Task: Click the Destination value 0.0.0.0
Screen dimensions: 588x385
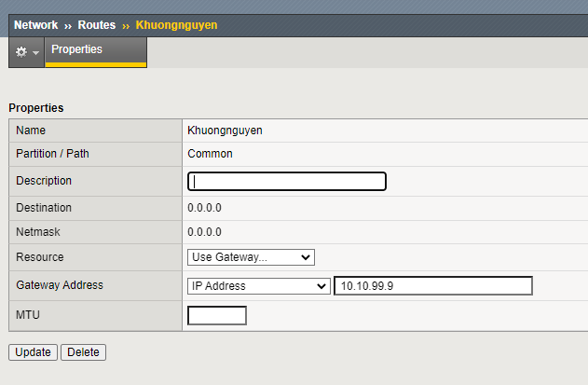Action: 204,208
